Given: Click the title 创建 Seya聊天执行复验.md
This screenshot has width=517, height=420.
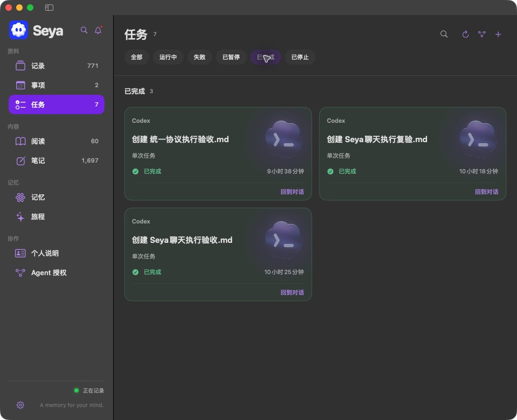Looking at the screenshot, I should (x=377, y=139).
